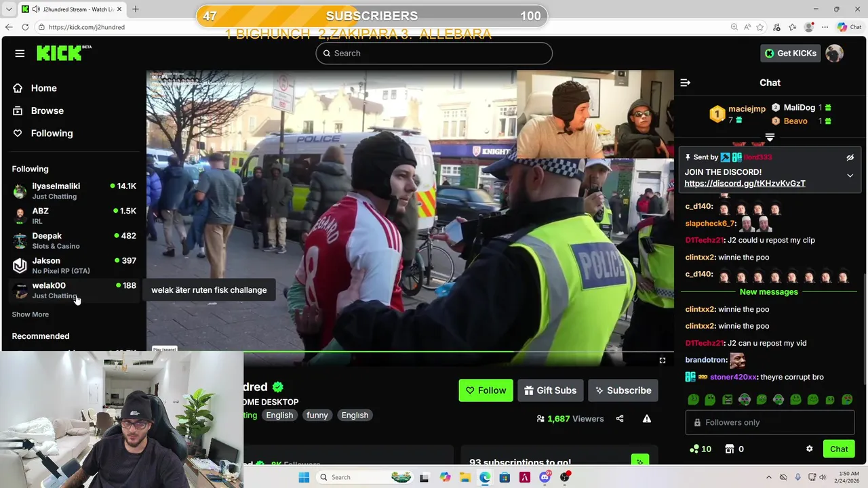Viewport: 868px width, 488px height.
Task: Add page to favorites star
Action: tap(759, 27)
